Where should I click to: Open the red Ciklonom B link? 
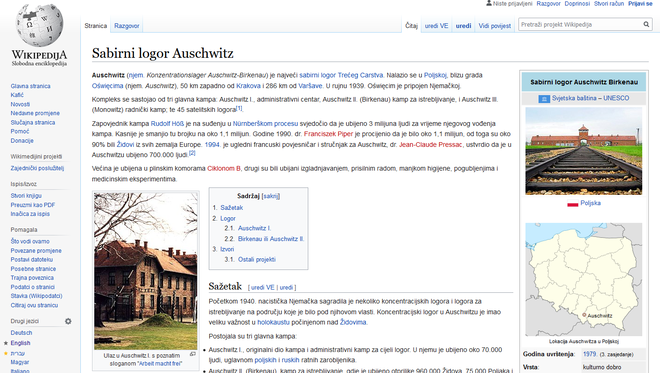tap(224, 168)
